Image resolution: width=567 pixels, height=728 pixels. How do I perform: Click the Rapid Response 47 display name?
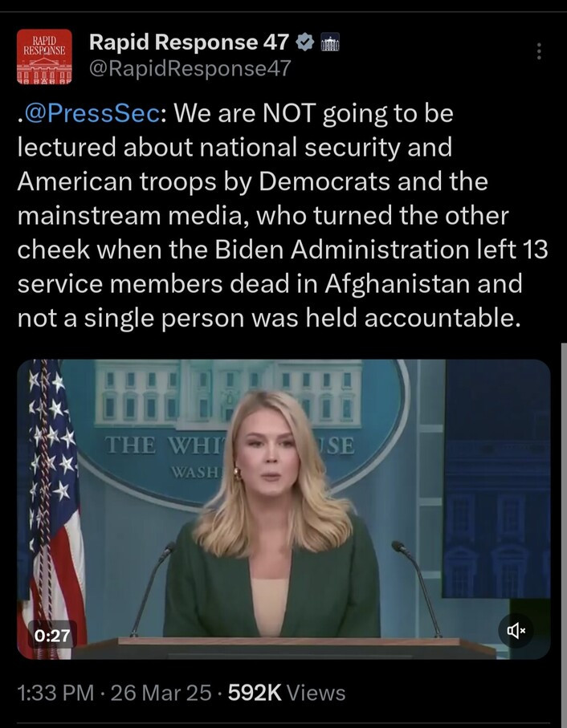tap(188, 42)
